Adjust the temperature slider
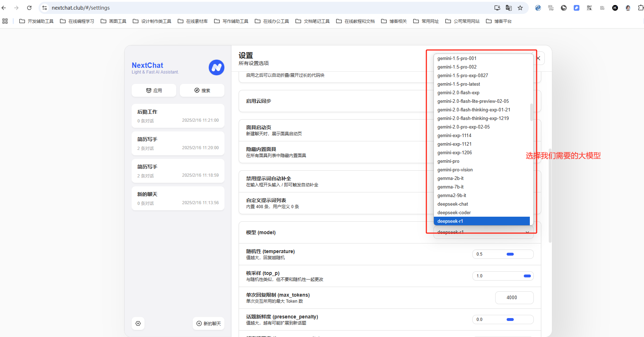Viewport: 644px width, 337px height. click(x=510, y=254)
